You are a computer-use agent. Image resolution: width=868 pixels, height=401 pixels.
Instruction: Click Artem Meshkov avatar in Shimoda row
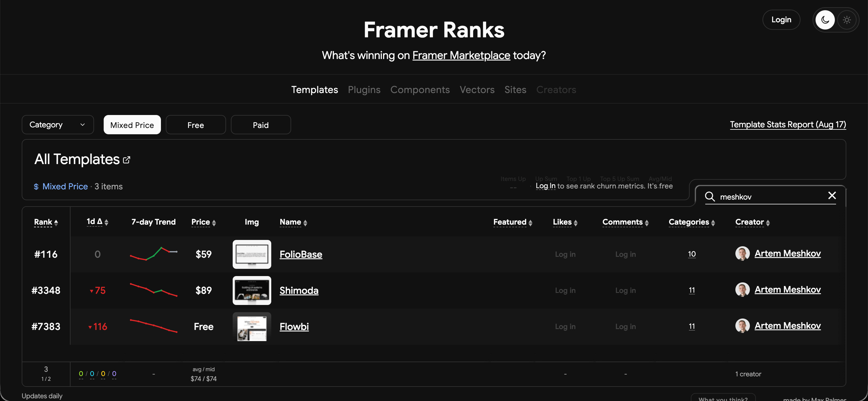coord(742,290)
